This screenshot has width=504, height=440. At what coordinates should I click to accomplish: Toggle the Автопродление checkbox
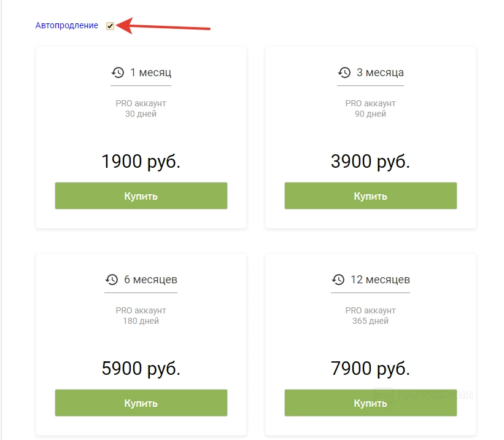(x=110, y=26)
